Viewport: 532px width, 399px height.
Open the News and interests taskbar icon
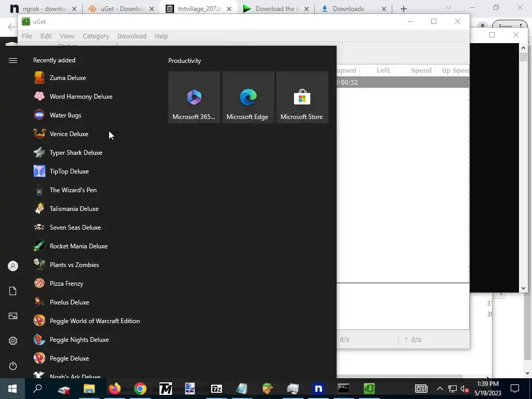[421, 389]
